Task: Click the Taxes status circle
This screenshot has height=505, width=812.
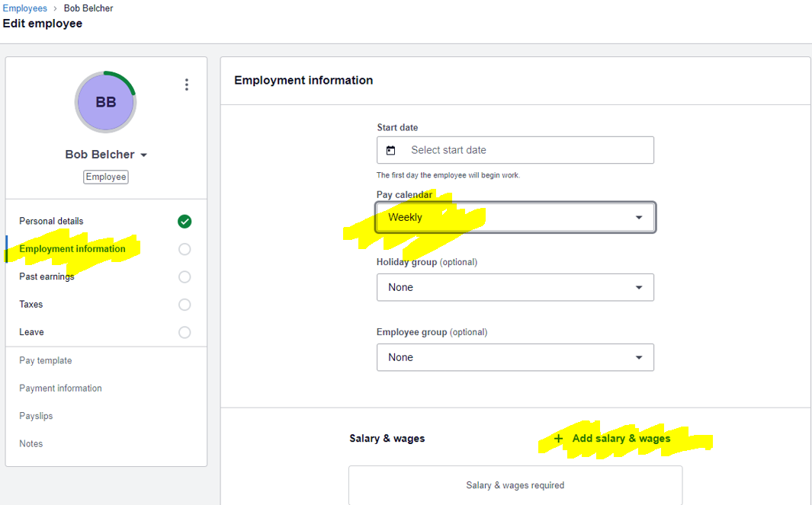Action: tap(185, 305)
